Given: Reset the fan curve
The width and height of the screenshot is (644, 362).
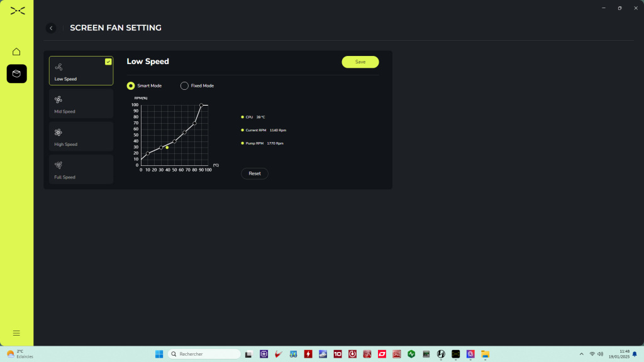Looking at the screenshot, I should coord(255,173).
